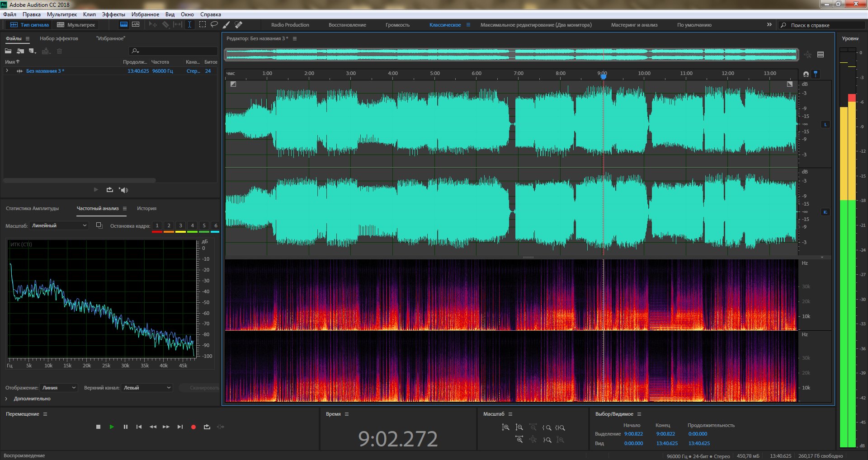Select the Time Selection I-beam tool
Screen dimensions: 868x460
190,25
